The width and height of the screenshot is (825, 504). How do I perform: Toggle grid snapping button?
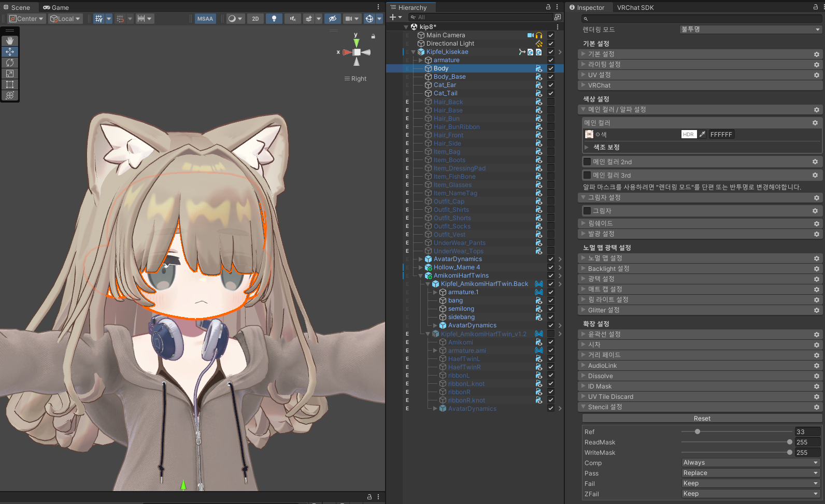click(x=120, y=19)
